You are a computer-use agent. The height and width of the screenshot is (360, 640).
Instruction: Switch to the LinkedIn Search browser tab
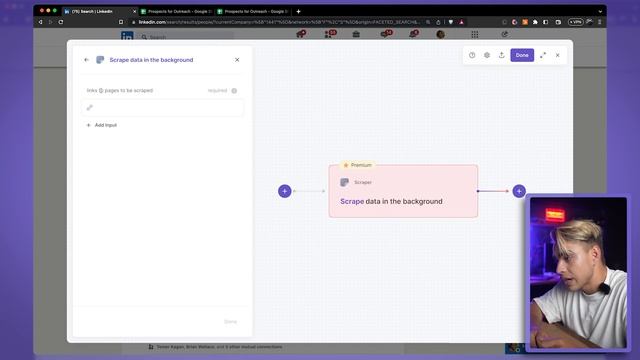(x=100, y=11)
